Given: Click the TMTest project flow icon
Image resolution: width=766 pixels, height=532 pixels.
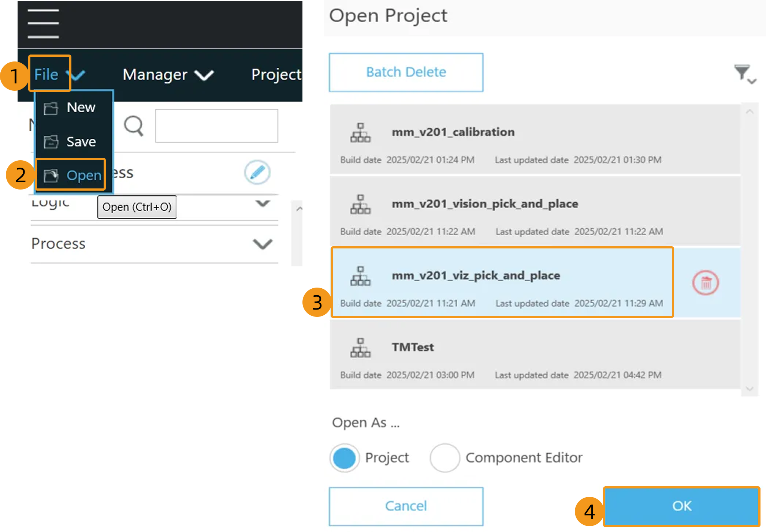Looking at the screenshot, I should [360, 348].
